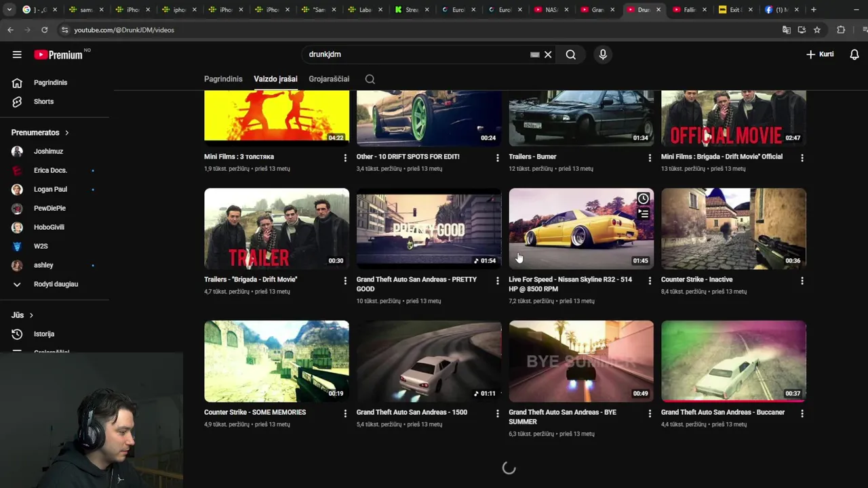Open the browser extensions puzzle icon
The width and height of the screenshot is (868, 488).
pyautogui.click(x=841, y=30)
